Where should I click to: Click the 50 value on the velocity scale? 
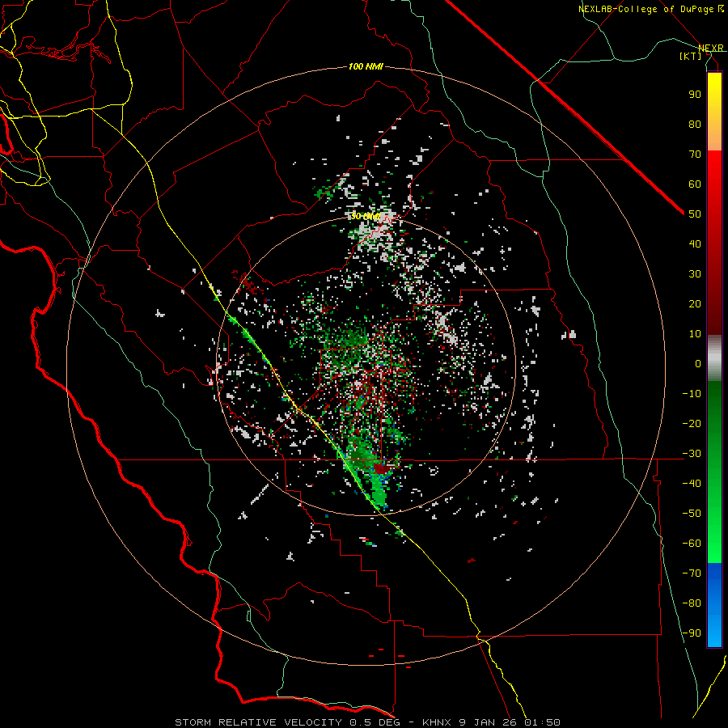695,214
